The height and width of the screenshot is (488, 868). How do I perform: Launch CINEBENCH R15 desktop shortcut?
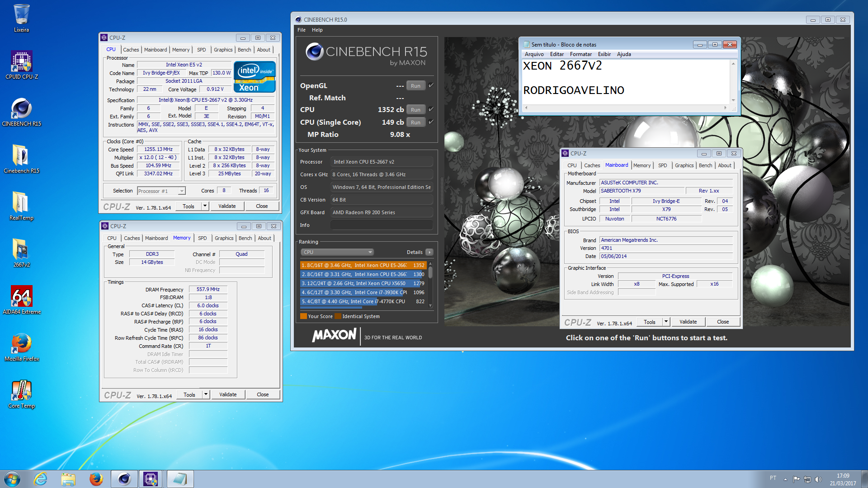(21, 112)
